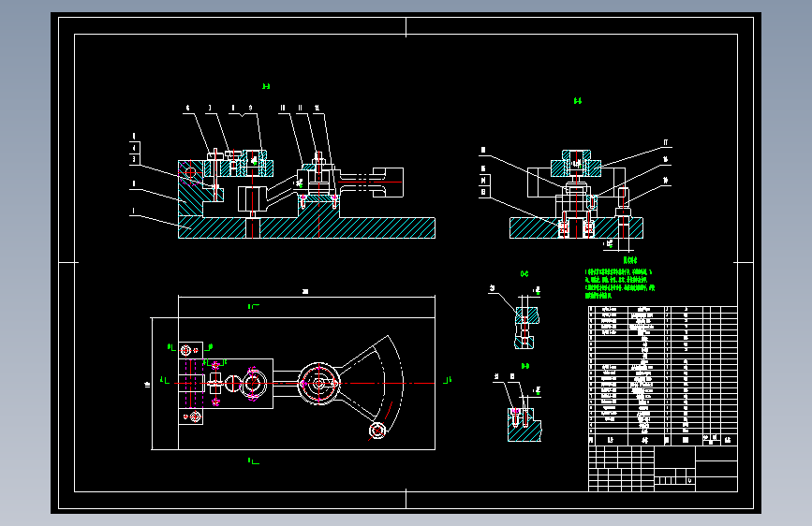Select the lower-left screw circle in the plan view

(x=196, y=416)
